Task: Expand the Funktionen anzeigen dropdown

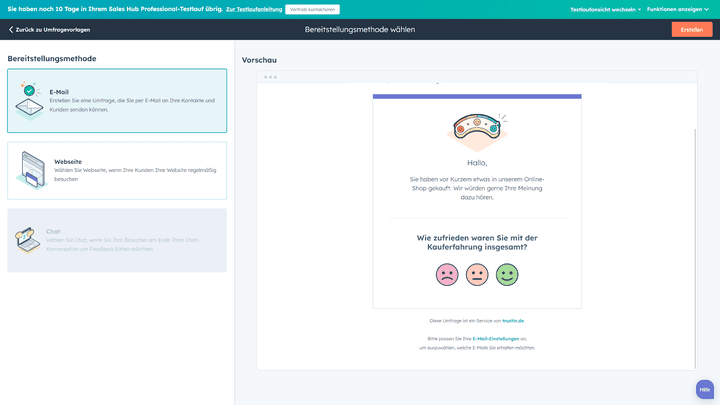Action: click(x=677, y=9)
